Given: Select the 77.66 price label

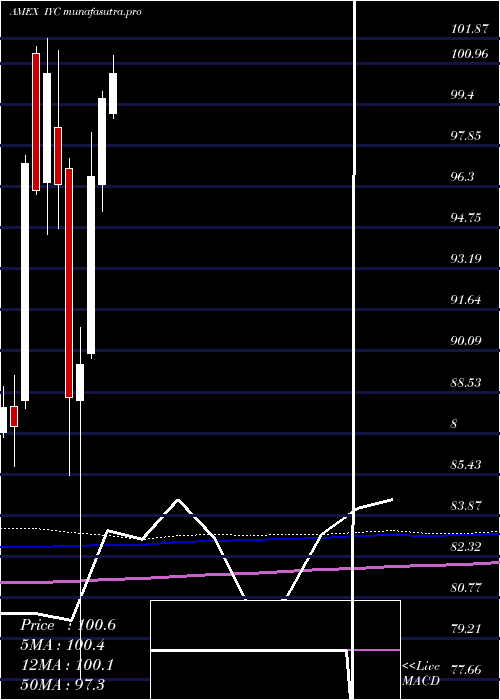Looking at the screenshot, I should coord(466,670).
